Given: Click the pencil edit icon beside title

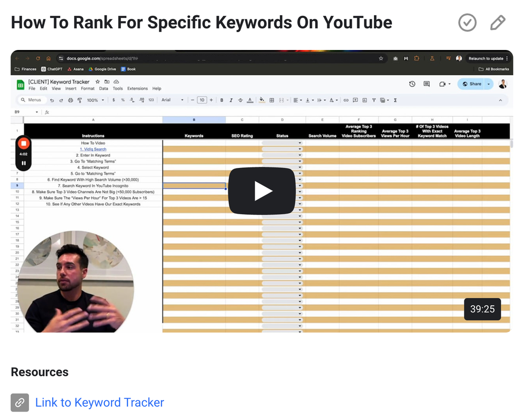Looking at the screenshot, I should 498,23.
